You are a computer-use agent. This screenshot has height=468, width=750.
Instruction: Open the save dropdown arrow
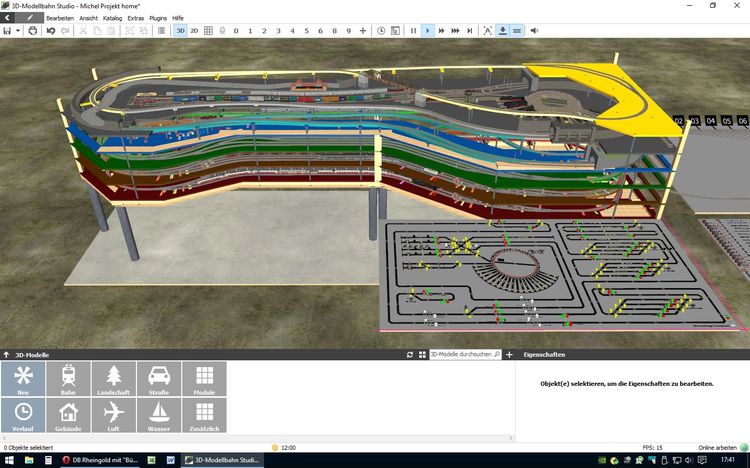pos(19,31)
